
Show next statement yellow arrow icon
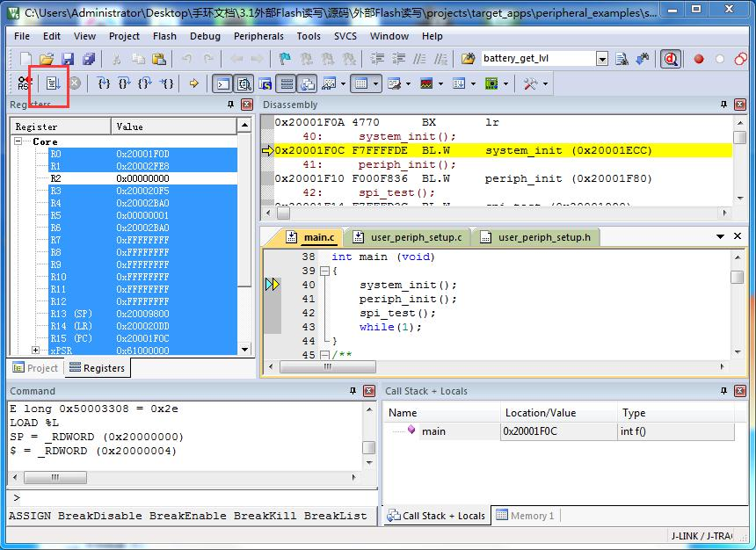pyautogui.click(x=193, y=83)
